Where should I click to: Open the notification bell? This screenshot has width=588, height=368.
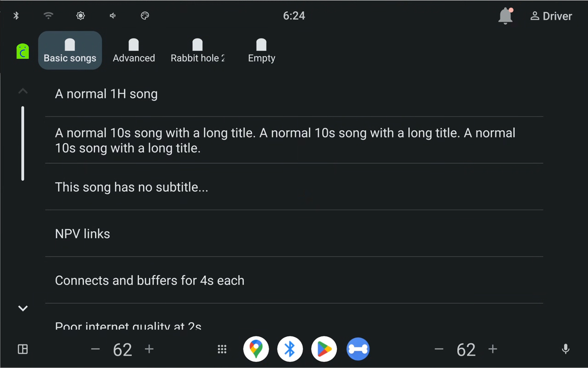click(505, 16)
